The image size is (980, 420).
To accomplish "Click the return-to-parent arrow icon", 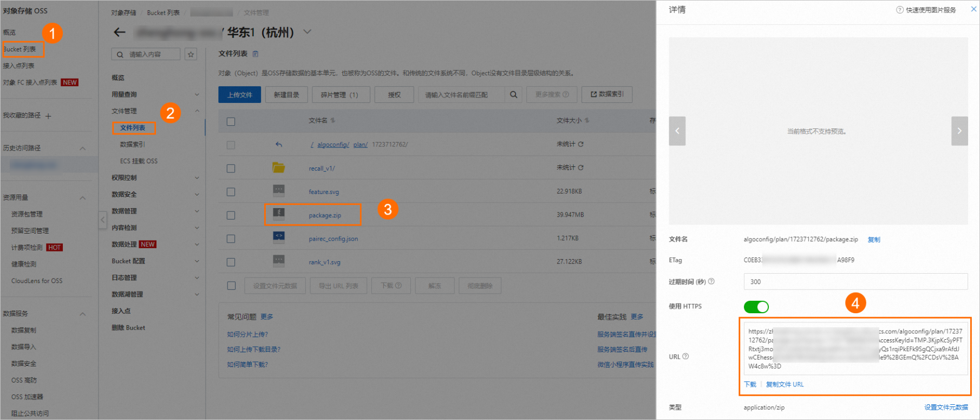I will (279, 145).
